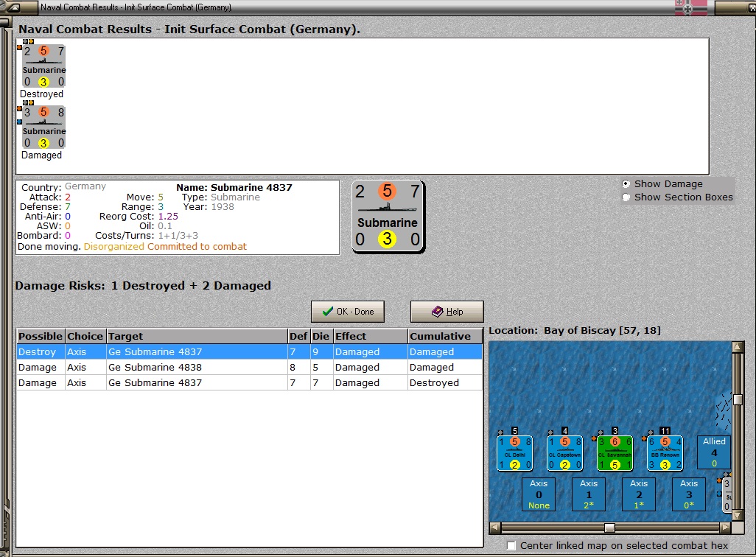756x557 pixels.
Task: Sort by the Possible column header
Action: (x=41, y=336)
